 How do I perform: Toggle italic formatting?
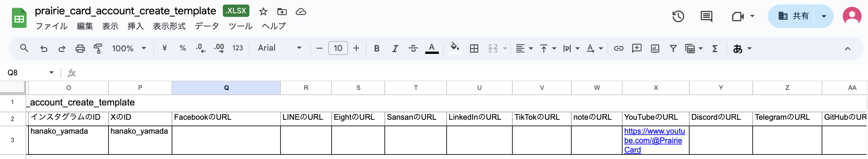click(x=395, y=49)
